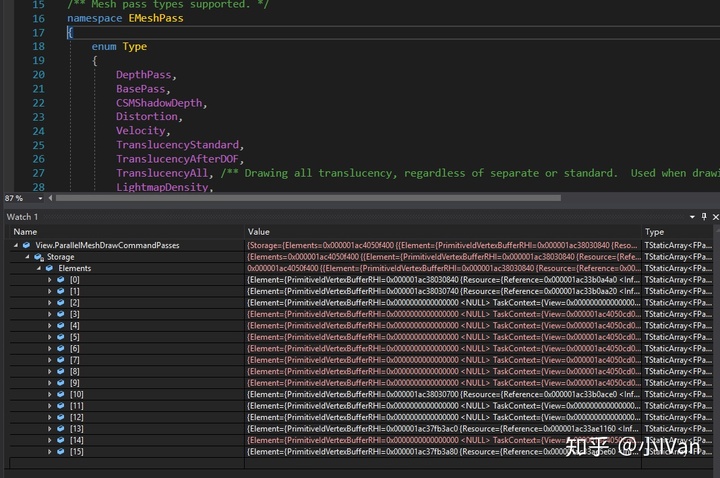Select the [3] row name in watch list
Viewport: 720px width, 478px height.
[75, 314]
